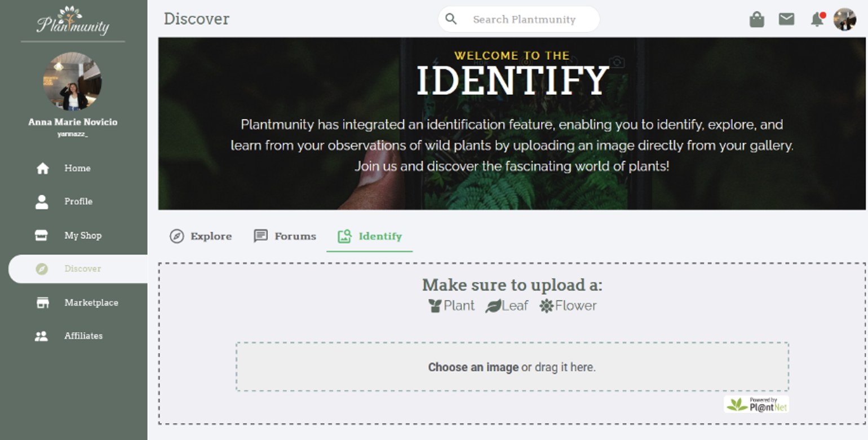
Task: Open the shopping bag icon
Action: coord(758,19)
